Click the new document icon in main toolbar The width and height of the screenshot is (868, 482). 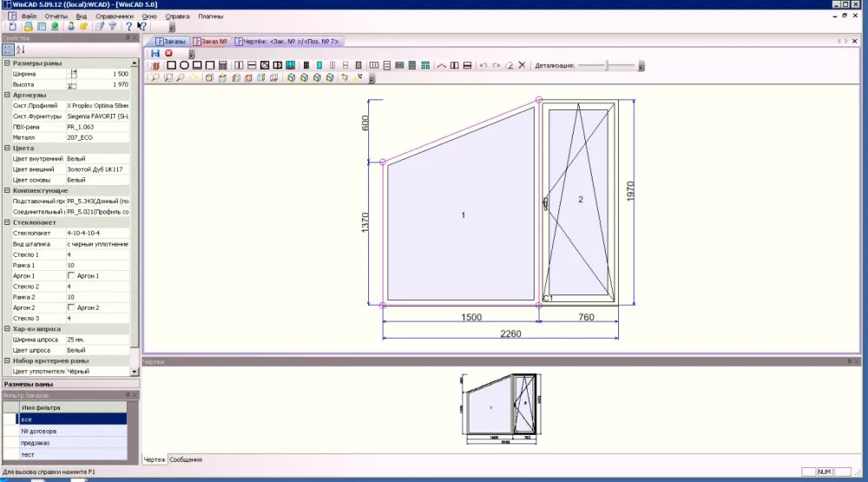(13, 27)
